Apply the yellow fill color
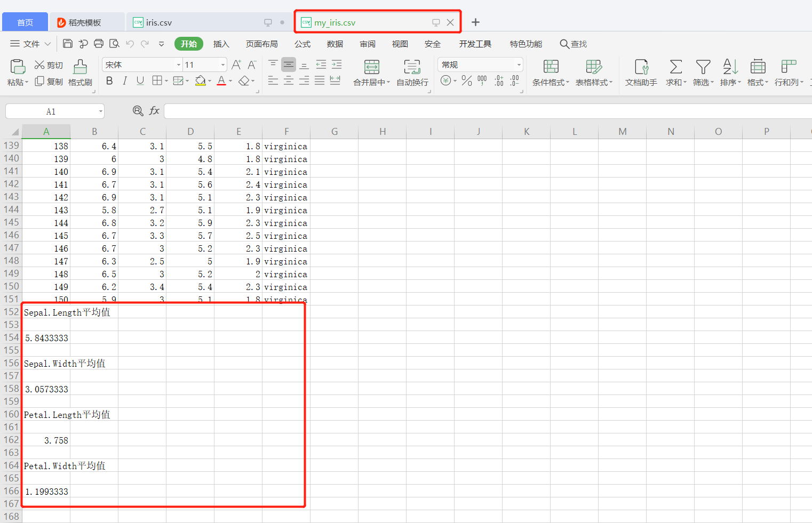812x523 pixels. 201,81
